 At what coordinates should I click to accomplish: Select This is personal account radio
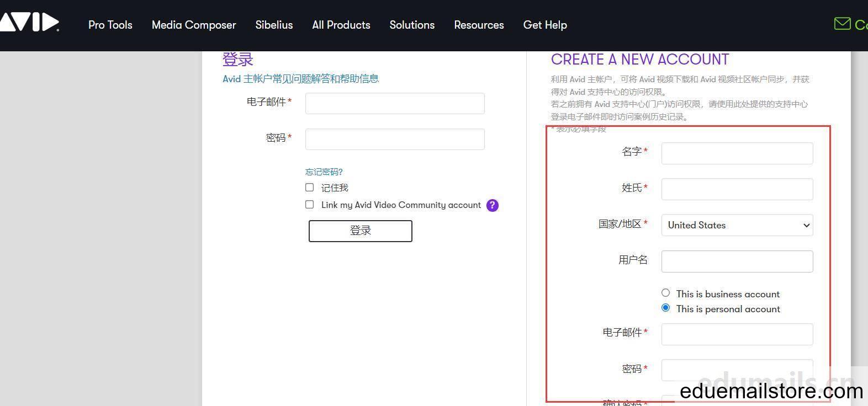pos(666,308)
